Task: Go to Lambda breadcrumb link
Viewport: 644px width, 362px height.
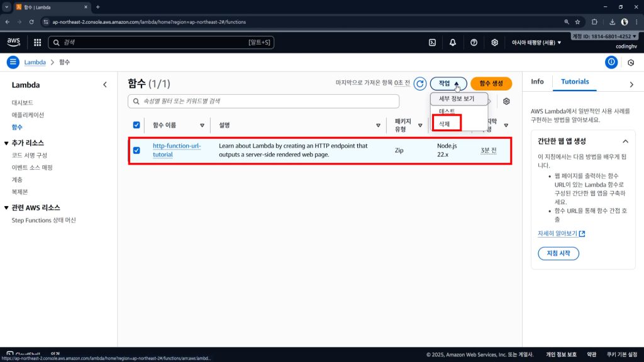Action: click(x=35, y=62)
